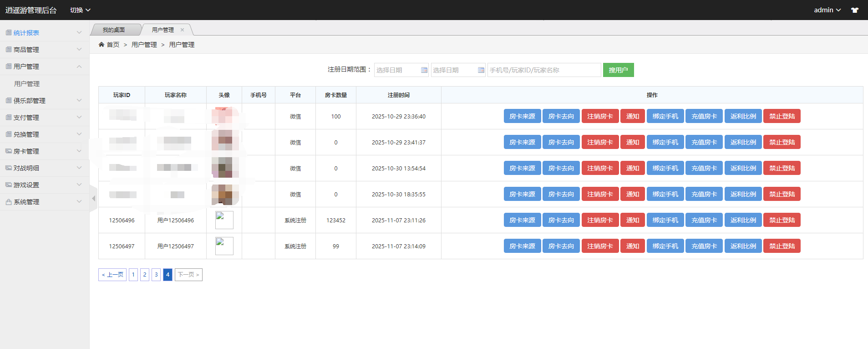
Task: Click the skin theme shirt icon
Action: tap(855, 10)
